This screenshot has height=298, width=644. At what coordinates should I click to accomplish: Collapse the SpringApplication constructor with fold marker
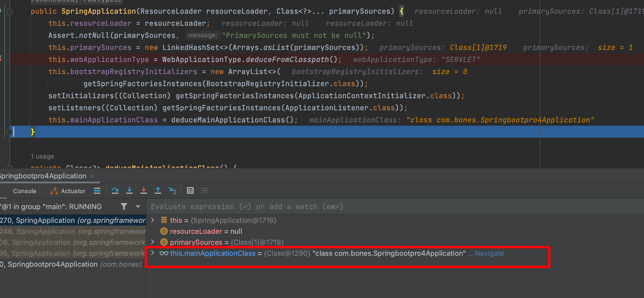10,12
